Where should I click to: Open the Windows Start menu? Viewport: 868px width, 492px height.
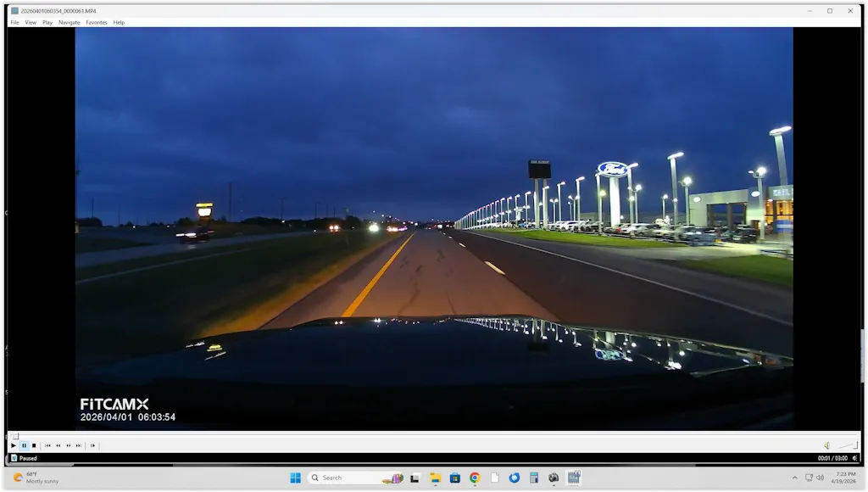coord(295,478)
